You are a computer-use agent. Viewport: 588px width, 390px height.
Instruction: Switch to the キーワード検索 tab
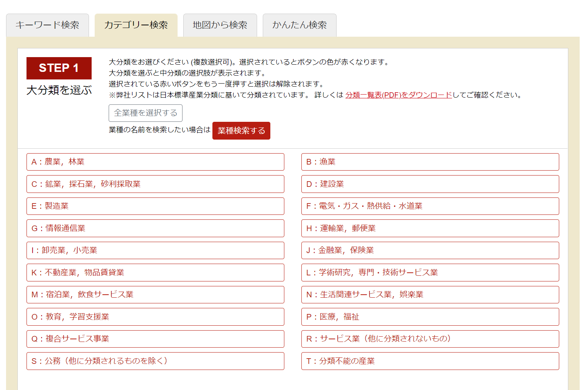tap(47, 25)
